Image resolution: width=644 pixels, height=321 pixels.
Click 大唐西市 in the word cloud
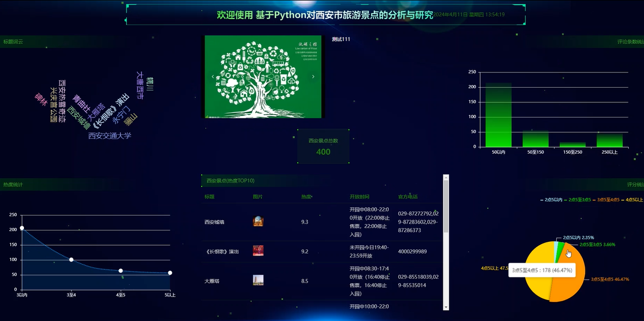[x=140, y=86]
